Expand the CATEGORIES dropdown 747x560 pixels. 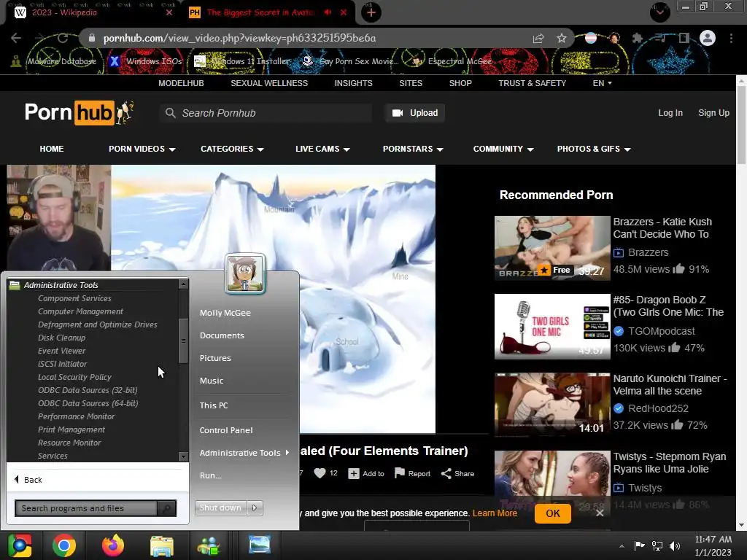(232, 149)
